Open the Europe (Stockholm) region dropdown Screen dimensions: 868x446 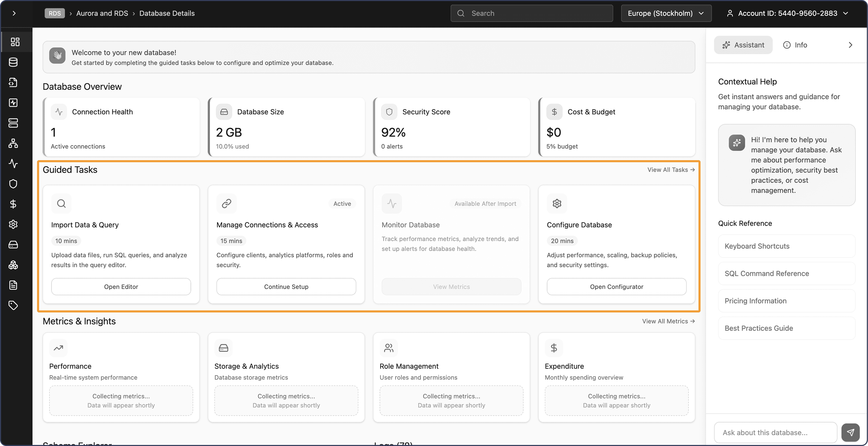pyautogui.click(x=666, y=14)
